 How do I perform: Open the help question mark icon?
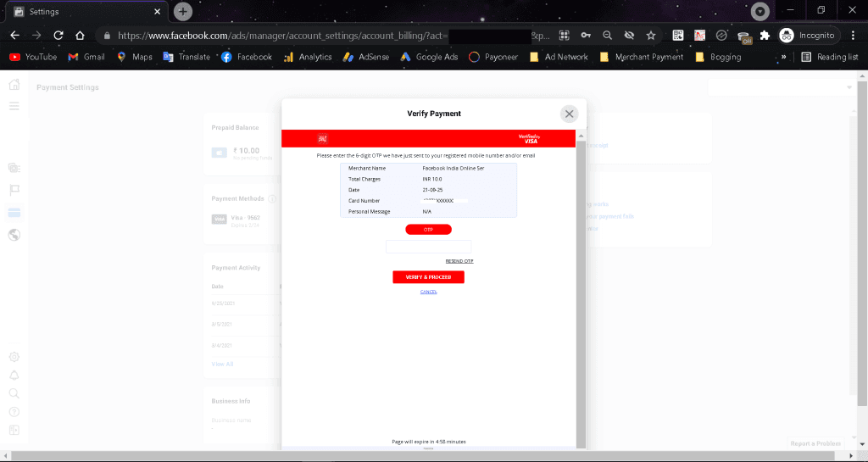(x=14, y=412)
